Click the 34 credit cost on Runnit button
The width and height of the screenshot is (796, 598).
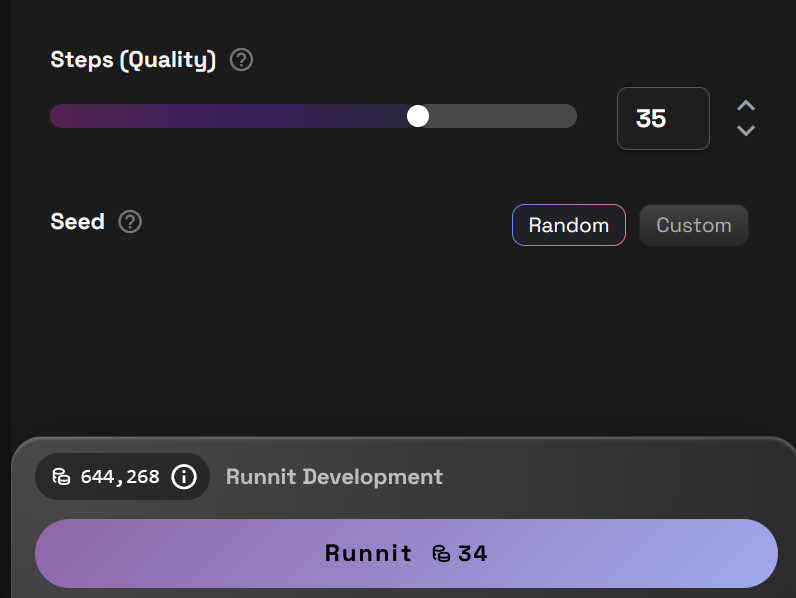click(473, 553)
